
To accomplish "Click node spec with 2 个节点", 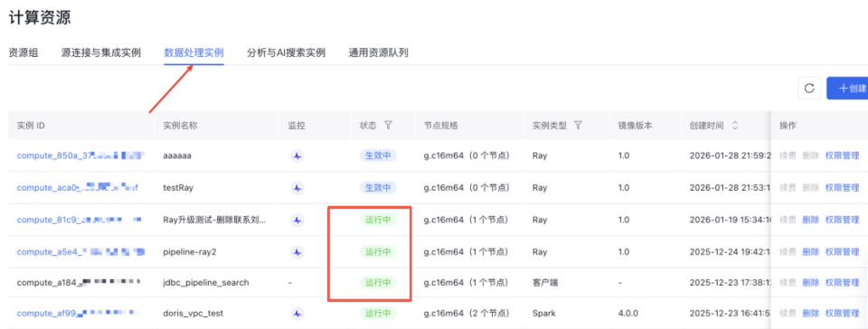I will (467, 314).
